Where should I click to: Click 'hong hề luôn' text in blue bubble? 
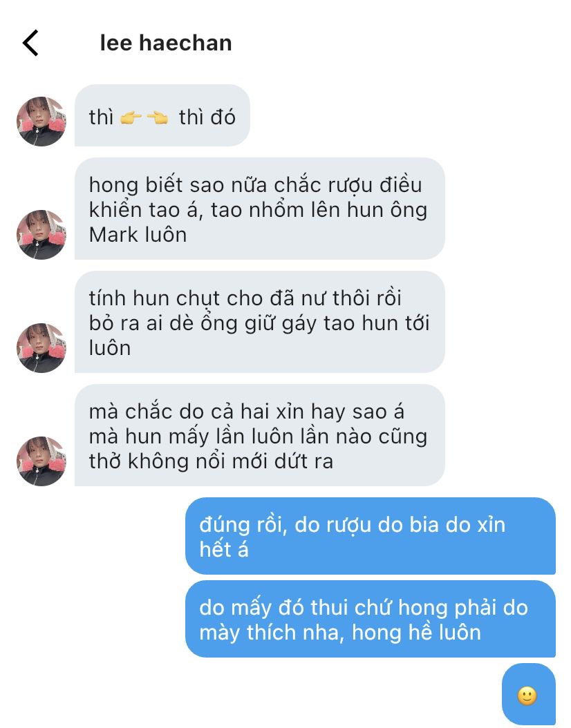point(416,633)
